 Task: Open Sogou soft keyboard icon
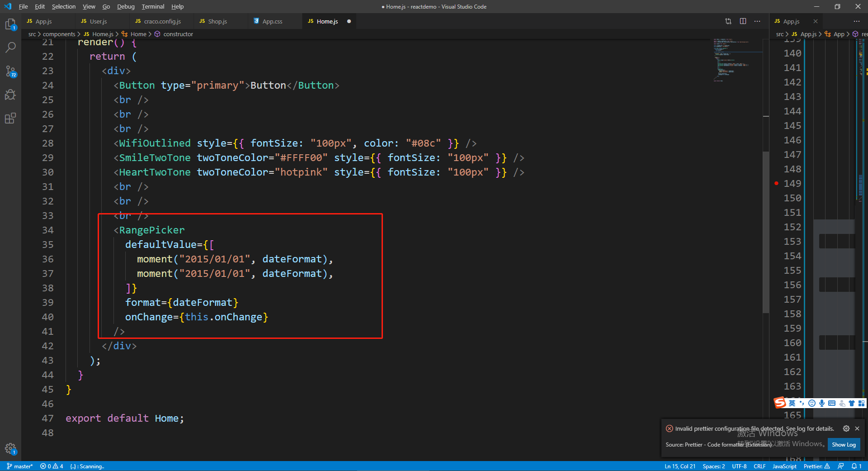(x=832, y=403)
